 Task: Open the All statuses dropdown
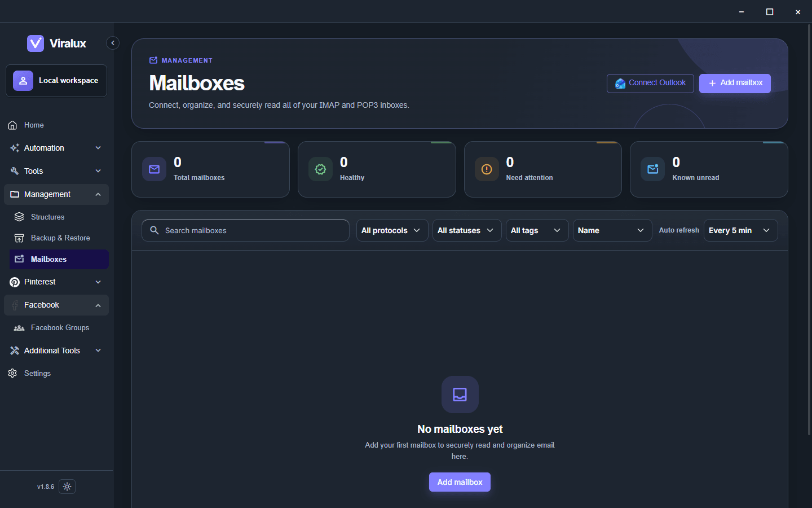pyautogui.click(x=467, y=230)
